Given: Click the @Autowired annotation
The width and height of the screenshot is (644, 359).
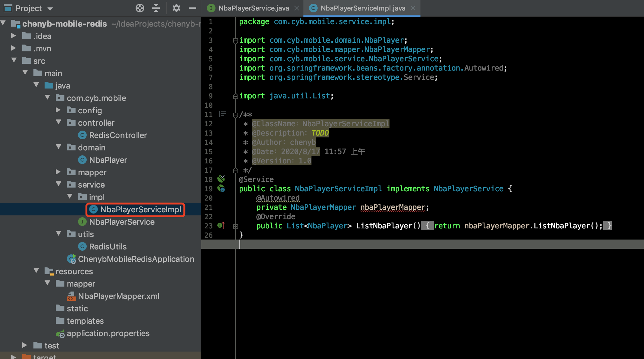Looking at the screenshot, I should (278, 198).
